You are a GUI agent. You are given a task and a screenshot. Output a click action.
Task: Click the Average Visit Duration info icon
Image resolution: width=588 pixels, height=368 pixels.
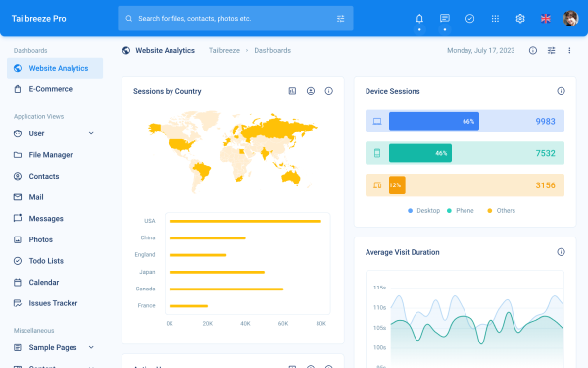pos(561,252)
